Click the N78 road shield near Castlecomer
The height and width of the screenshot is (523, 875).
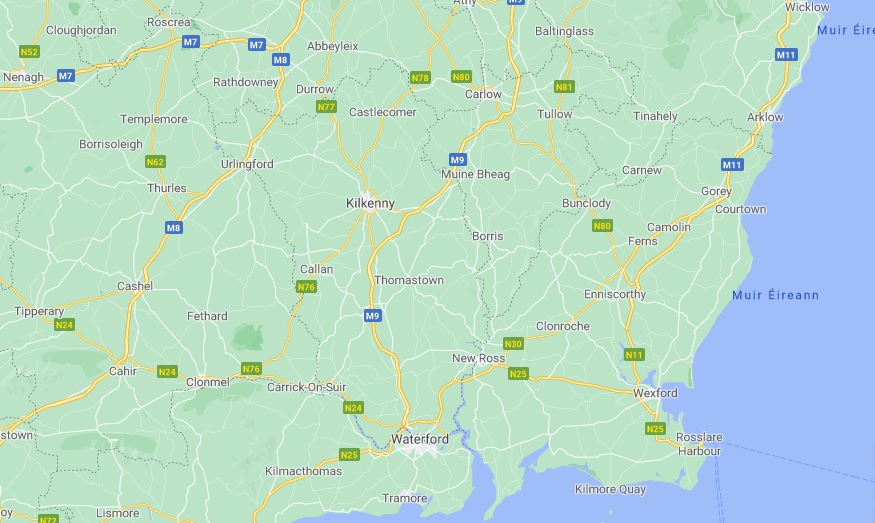[x=420, y=78]
